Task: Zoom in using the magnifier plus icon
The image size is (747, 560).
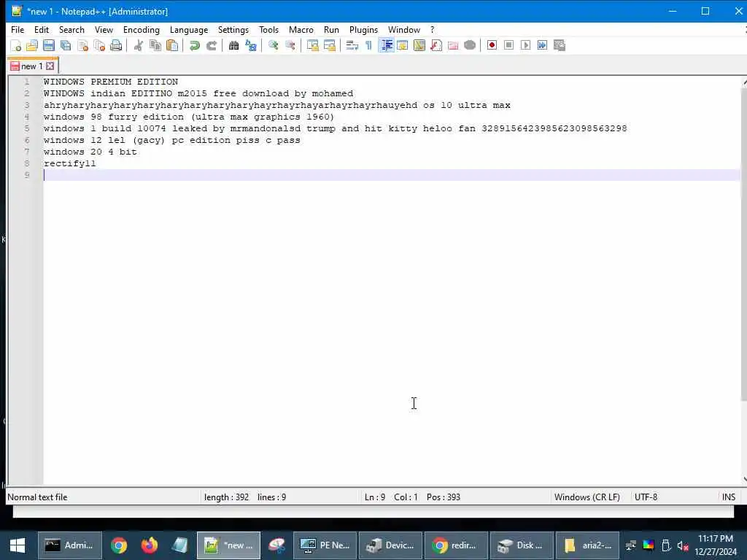Action: pyautogui.click(x=273, y=45)
